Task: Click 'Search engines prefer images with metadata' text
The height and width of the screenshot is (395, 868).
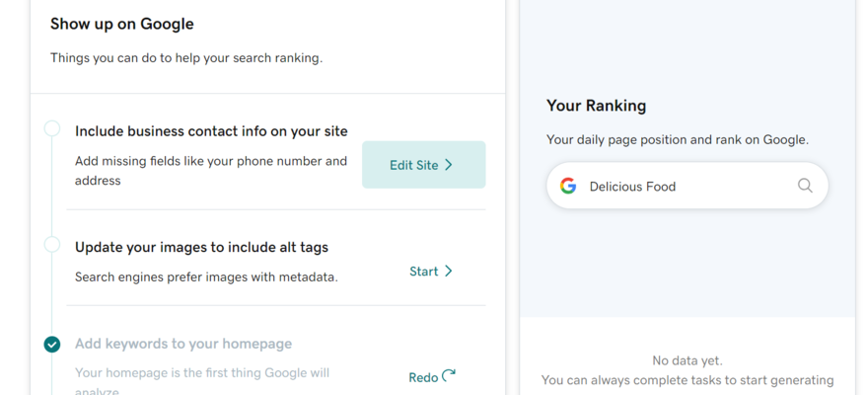Action: pos(206,276)
